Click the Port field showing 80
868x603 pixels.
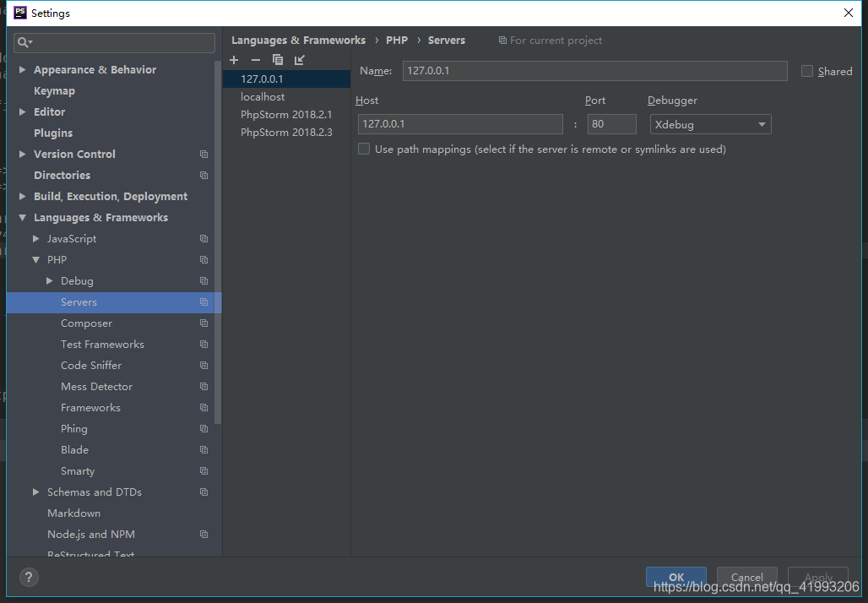point(611,124)
